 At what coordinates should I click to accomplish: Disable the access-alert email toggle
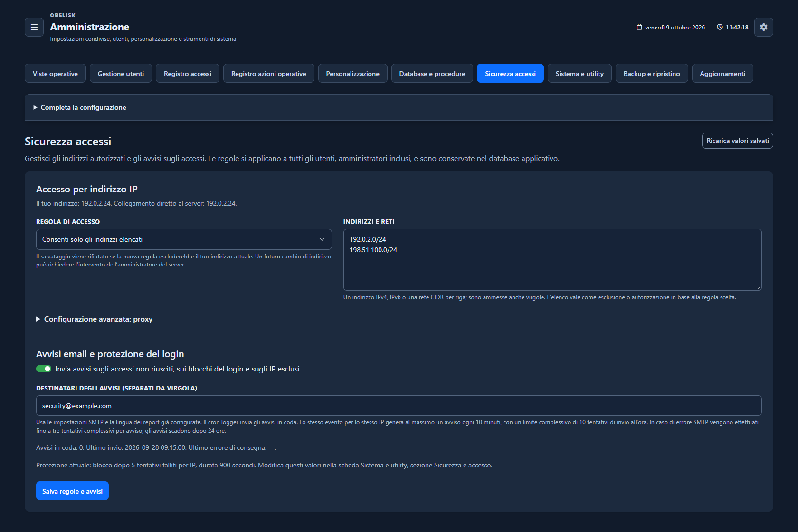44,369
